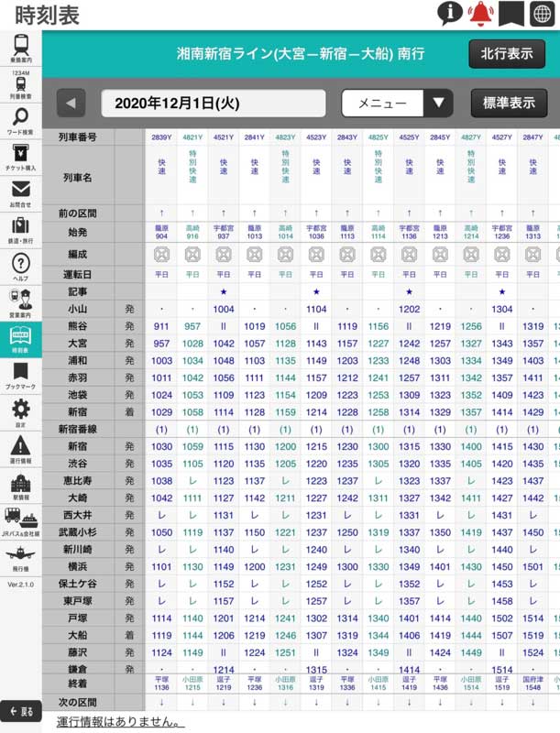This screenshot has height=733, width=560.
Task: Open チケット購入 ticket purchase icon
Action: coord(21,157)
